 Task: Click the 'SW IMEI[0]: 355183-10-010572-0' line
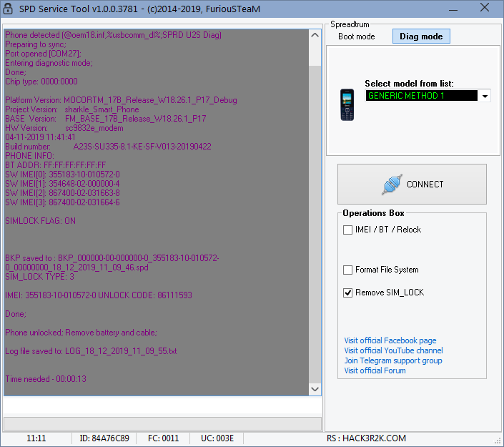62,175
